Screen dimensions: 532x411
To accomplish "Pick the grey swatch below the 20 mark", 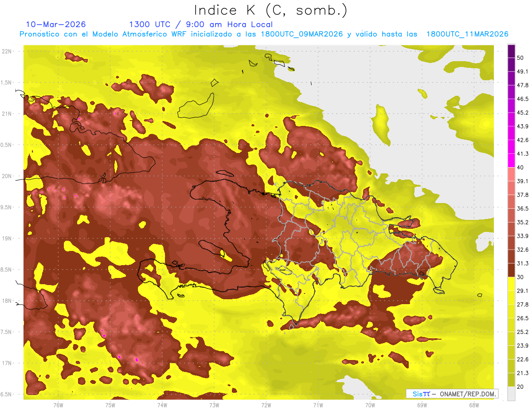I will point(511,394).
